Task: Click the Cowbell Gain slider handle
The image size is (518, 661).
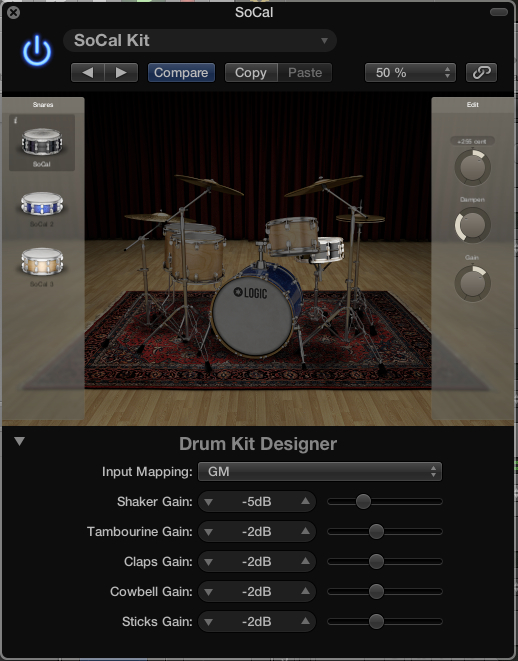Action: pos(376,591)
